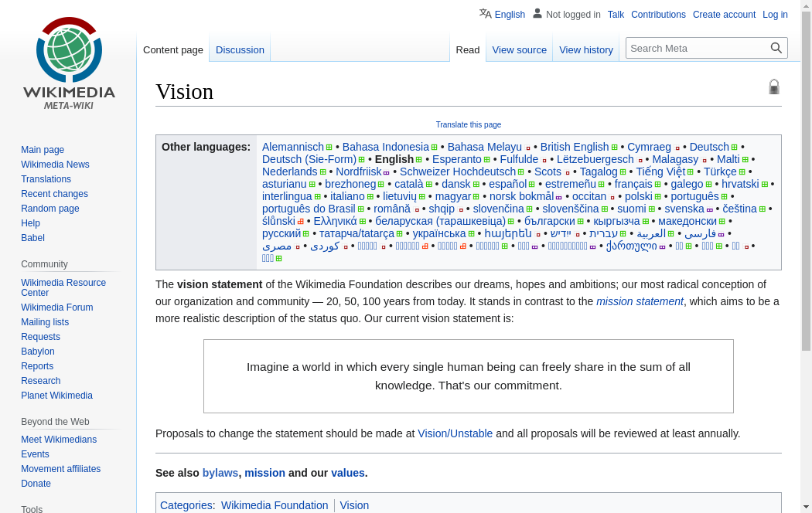Open the View source tab
This screenshot has height=513, width=812.
coord(519,49)
